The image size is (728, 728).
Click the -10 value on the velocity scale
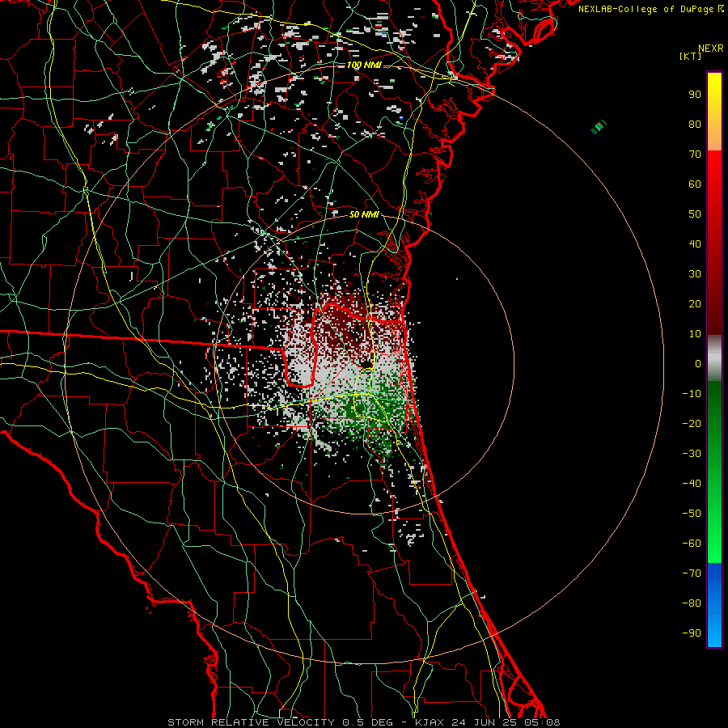point(692,394)
